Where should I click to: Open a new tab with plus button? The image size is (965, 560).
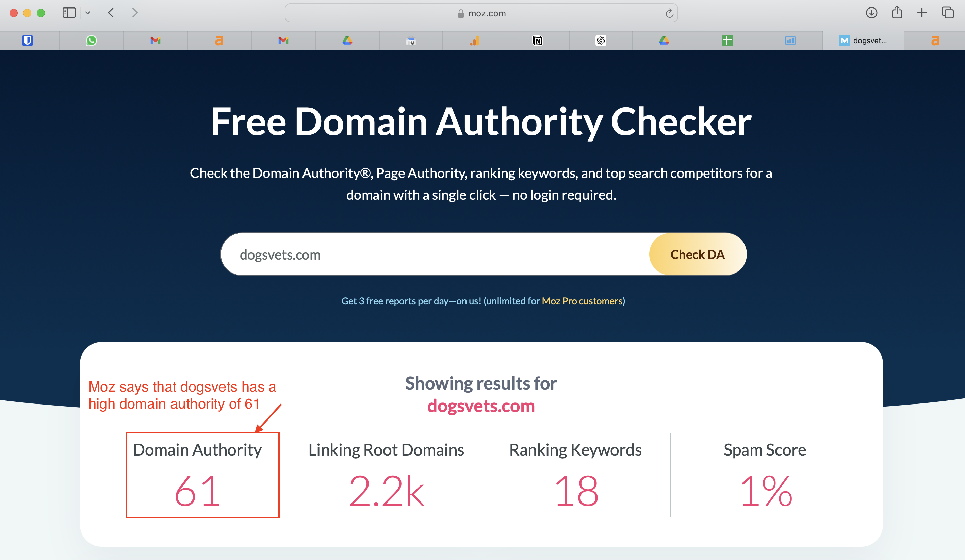pos(922,13)
